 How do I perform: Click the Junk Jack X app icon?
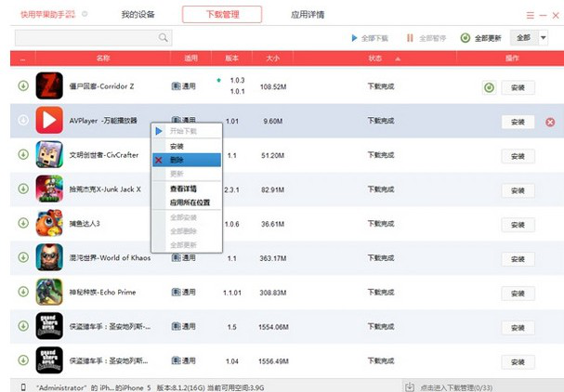(49, 189)
